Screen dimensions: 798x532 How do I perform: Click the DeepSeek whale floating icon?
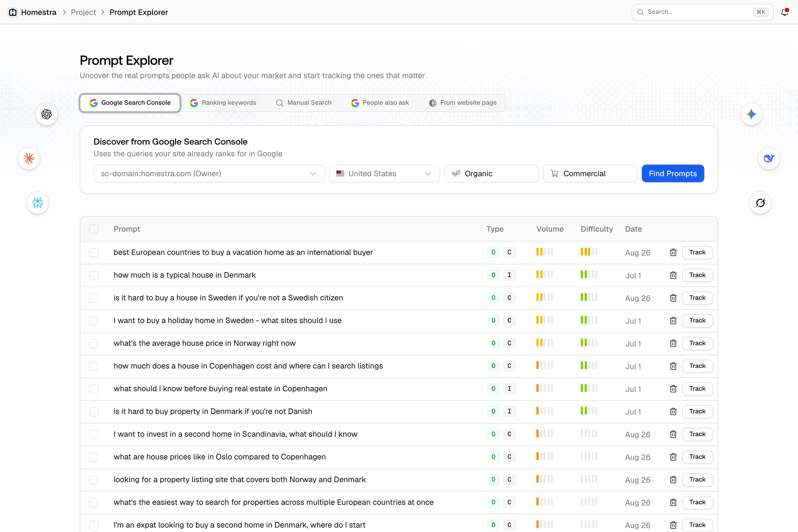(x=769, y=158)
